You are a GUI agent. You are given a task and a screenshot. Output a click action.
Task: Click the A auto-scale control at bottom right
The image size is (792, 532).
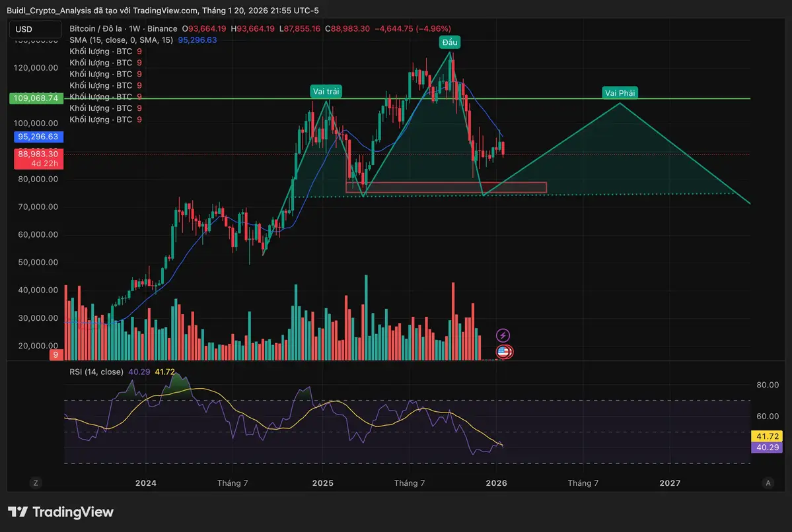click(x=770, y=482)
